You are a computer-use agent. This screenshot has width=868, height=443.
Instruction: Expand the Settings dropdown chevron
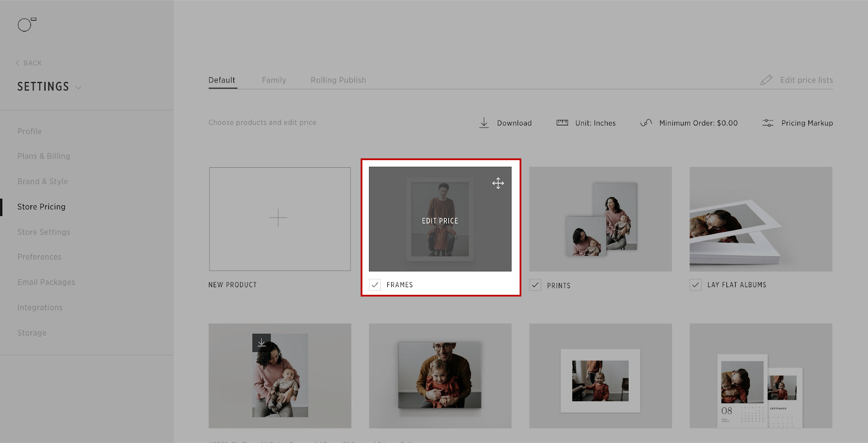(78, 87)
